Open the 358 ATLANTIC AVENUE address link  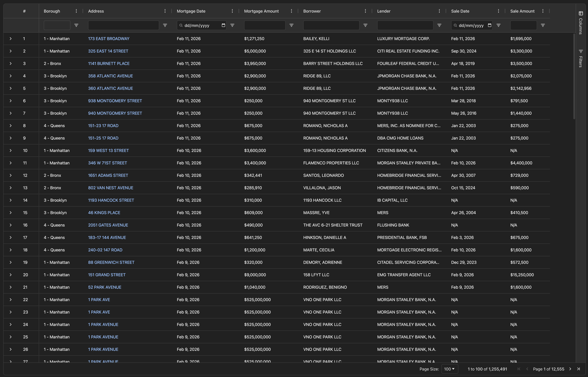tap(110, 76)
